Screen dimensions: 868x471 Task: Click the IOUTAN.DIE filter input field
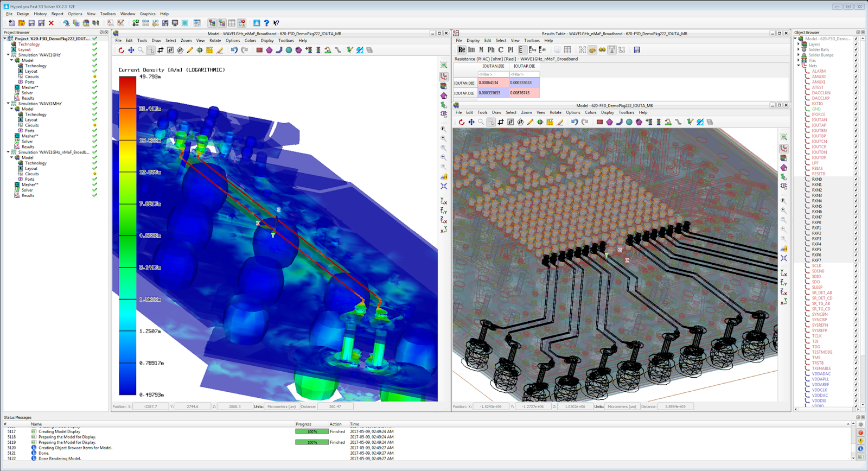coord(493,74)
